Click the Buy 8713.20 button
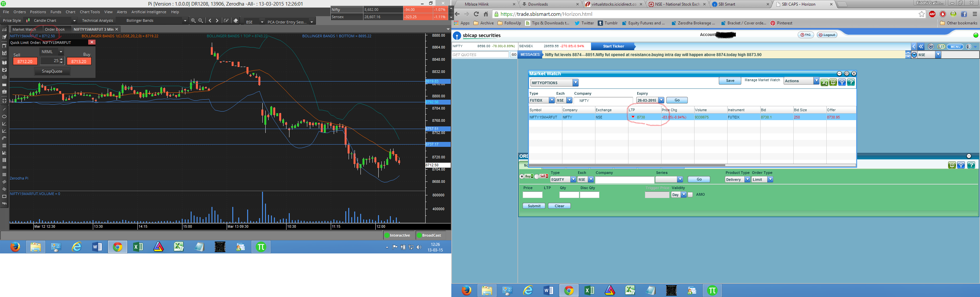The height and width of the screenshot is (297, 980). coord(79,61)
